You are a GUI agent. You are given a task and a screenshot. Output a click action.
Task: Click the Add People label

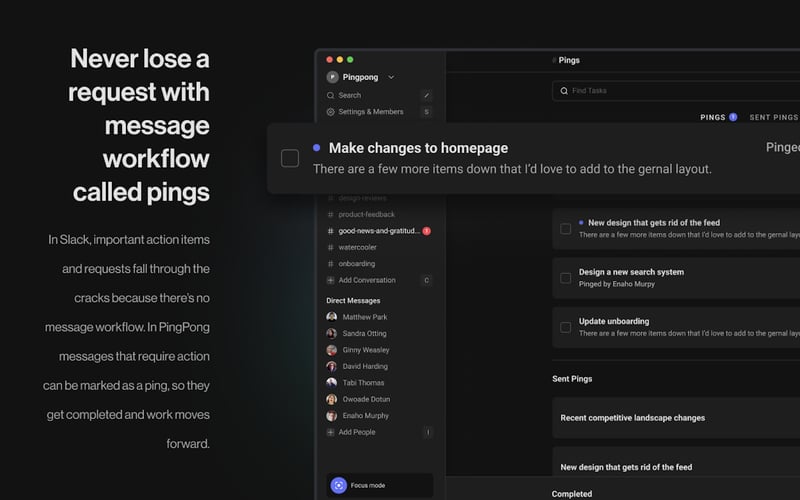[x=357, y=432]
